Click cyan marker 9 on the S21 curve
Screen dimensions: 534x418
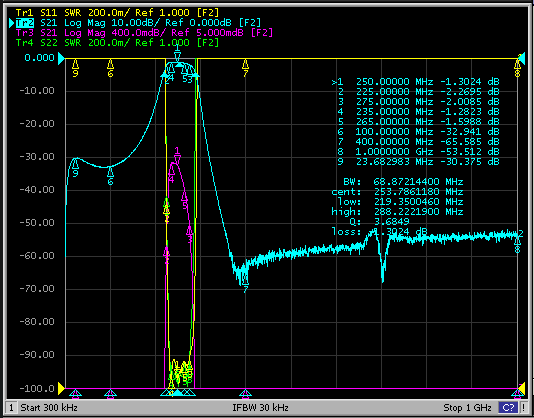(76, 164)
